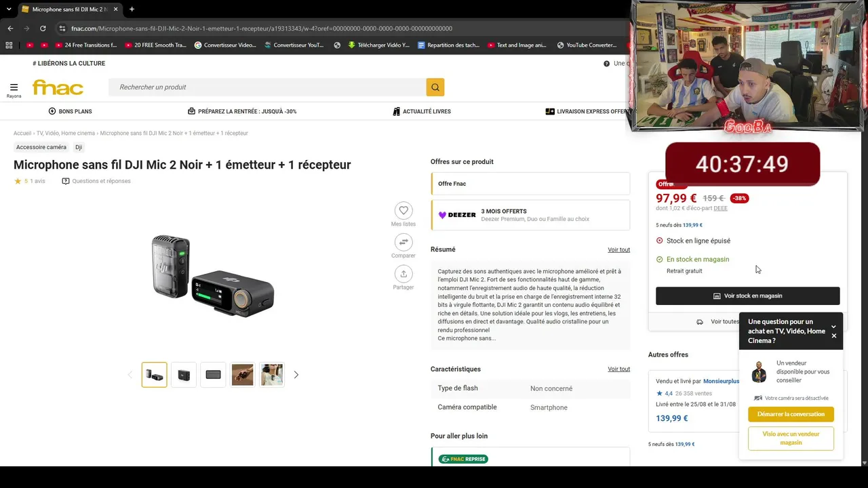Expand Caractéristiques with Voir tout
This screenshot has height=488, width=868.
tap(618, 369)
